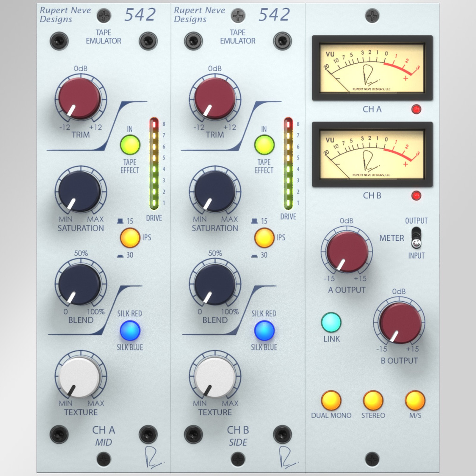Select M/S mode
Image resolution: width=476 pixels, height=476 pixels.
click(415, 400)
